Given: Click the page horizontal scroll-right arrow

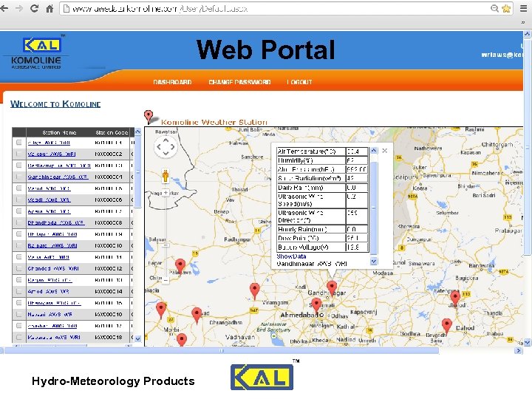Looking at the screenshot, I should click(x=518, y=350).
